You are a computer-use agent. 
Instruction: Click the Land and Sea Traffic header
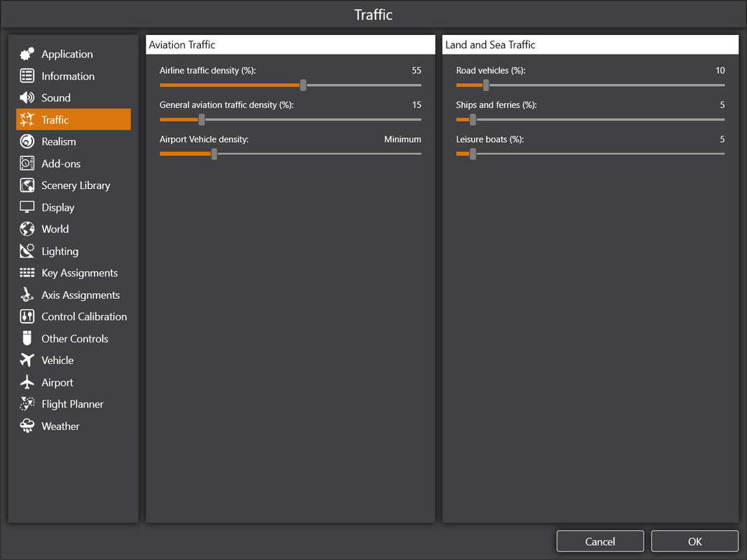point(590,45)
